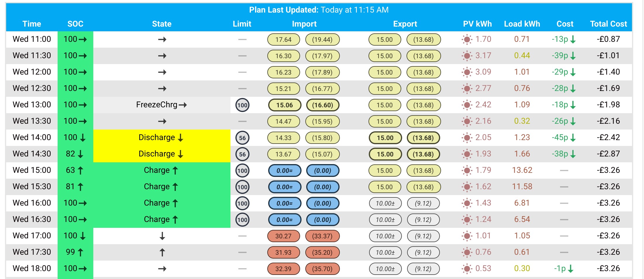This screenshot has width=644, height=279.
Task: Click the 100 limit circle at Wed 16:30
Action: coord(242,220)
